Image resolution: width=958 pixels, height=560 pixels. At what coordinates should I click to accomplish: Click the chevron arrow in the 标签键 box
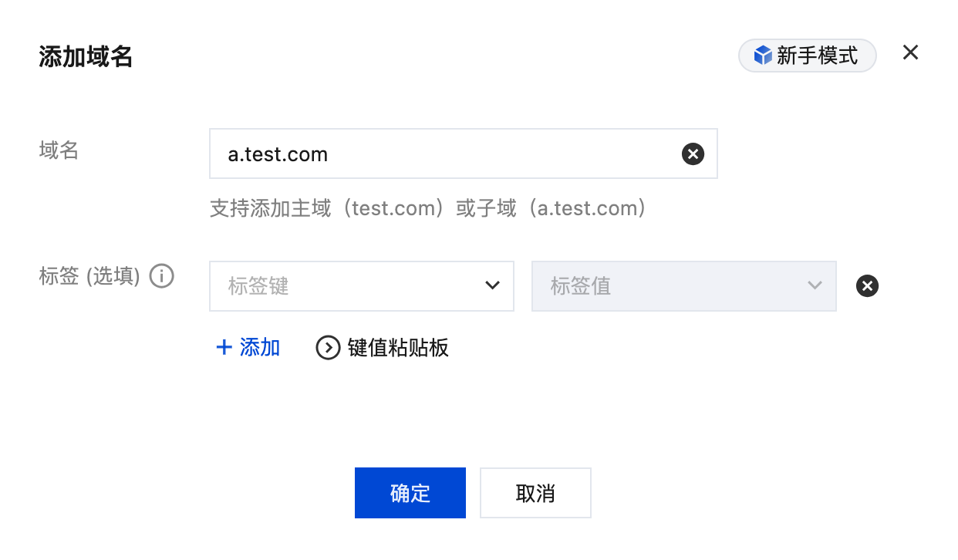click(492, 286)
